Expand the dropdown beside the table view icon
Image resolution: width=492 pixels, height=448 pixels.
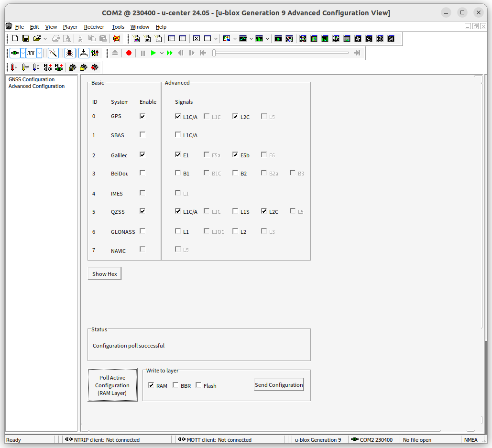point(216,39)
